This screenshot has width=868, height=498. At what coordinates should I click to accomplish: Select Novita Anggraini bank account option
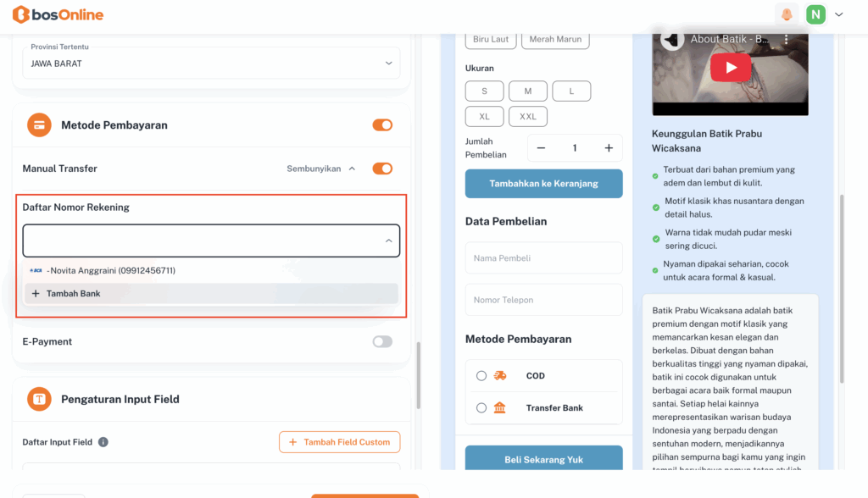(x=110, y=271)
